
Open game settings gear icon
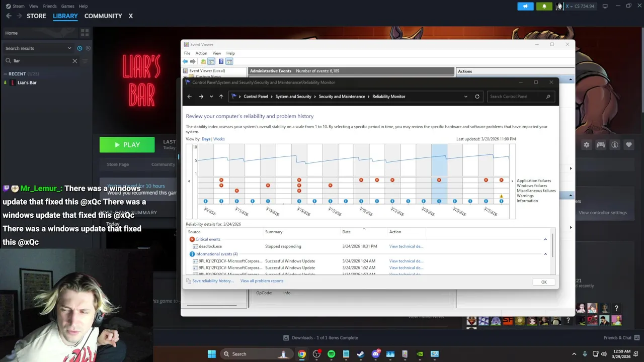[x=586, y=145]
